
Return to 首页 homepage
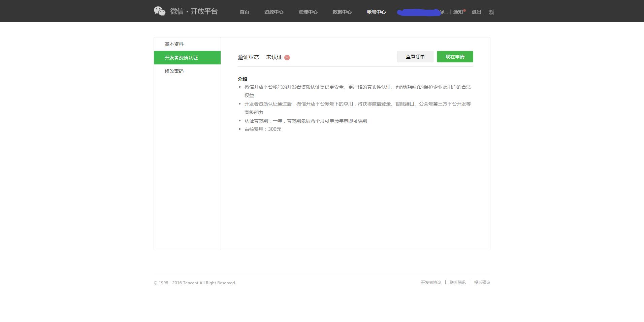click(244, 12)
